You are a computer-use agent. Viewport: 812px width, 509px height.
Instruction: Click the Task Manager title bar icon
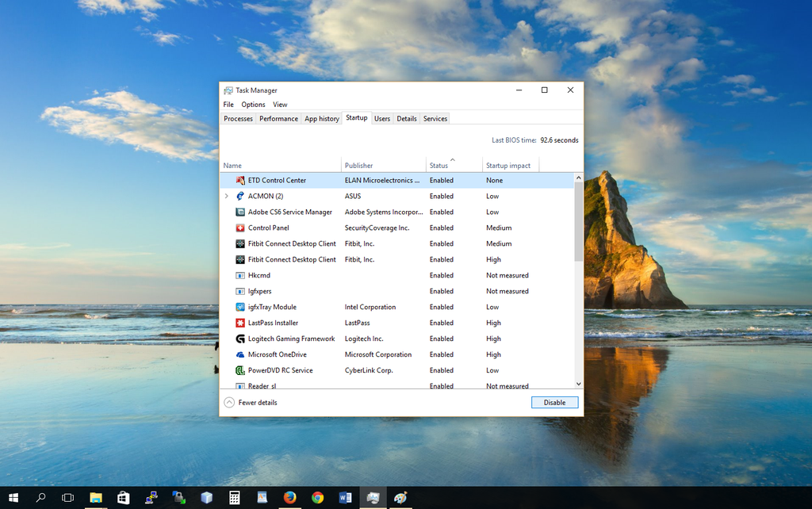pyautogui.click(x=228, y=90)
